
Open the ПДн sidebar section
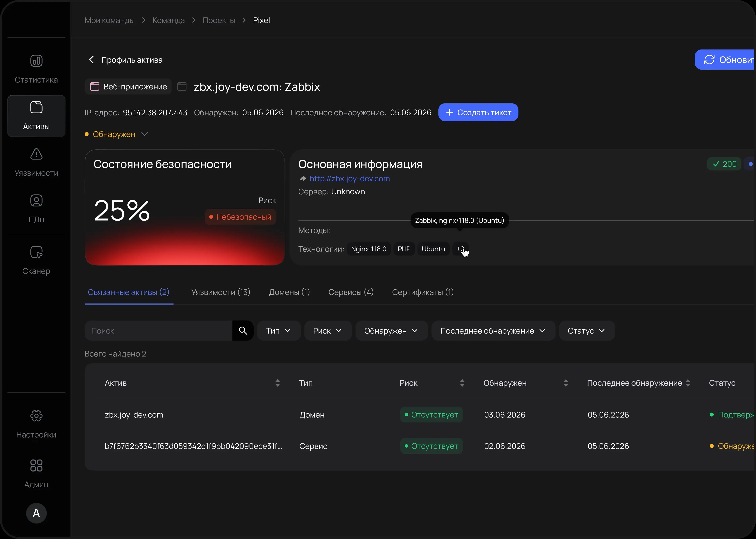click(x=36, y=209)
